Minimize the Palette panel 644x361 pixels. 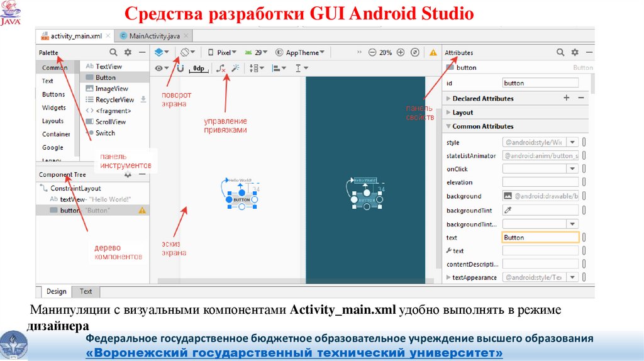point(142,52)
